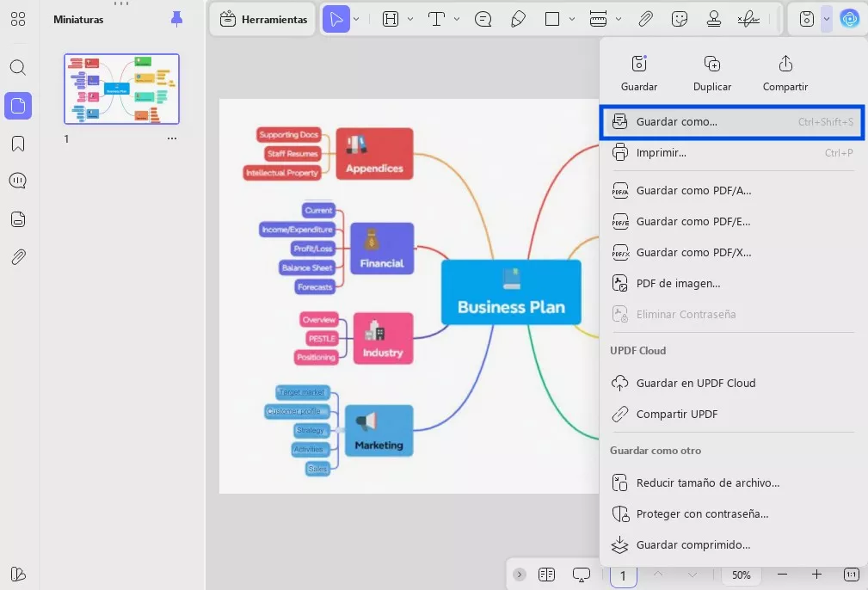
Task: Select page 1 thumbnail
Action: [122, 89]
